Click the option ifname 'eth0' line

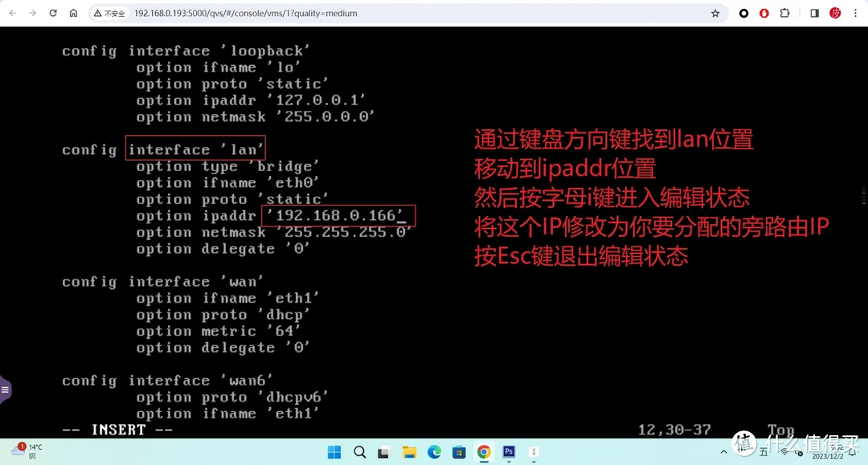[227, 183]
